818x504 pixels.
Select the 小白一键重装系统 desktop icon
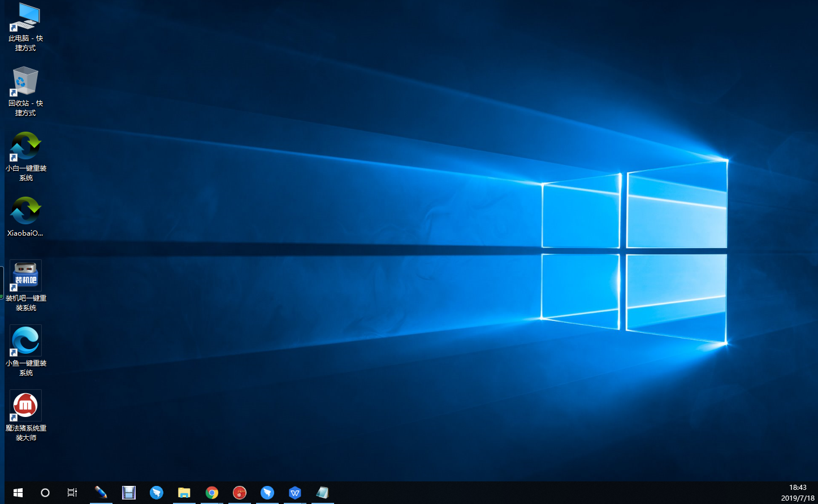25,147
